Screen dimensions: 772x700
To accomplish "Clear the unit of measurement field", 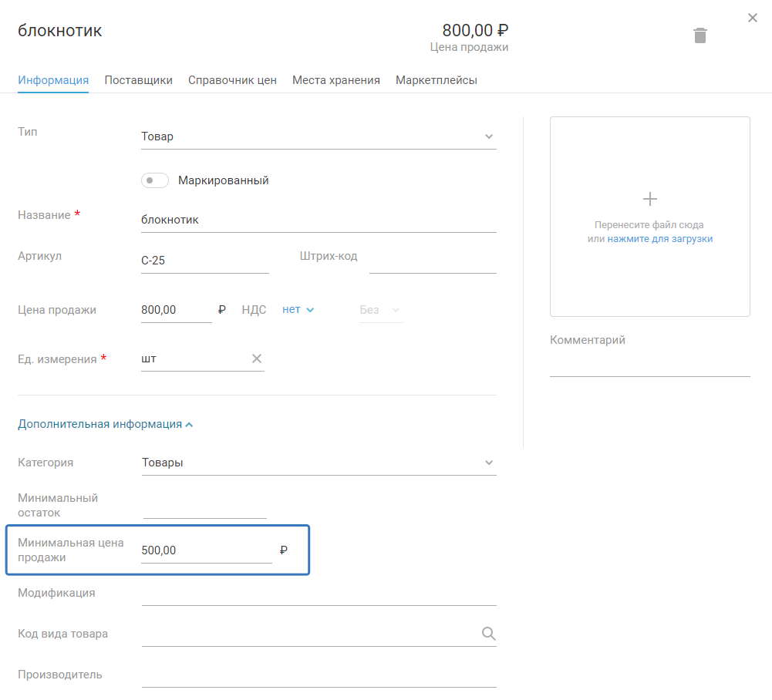I will point(257,358).
